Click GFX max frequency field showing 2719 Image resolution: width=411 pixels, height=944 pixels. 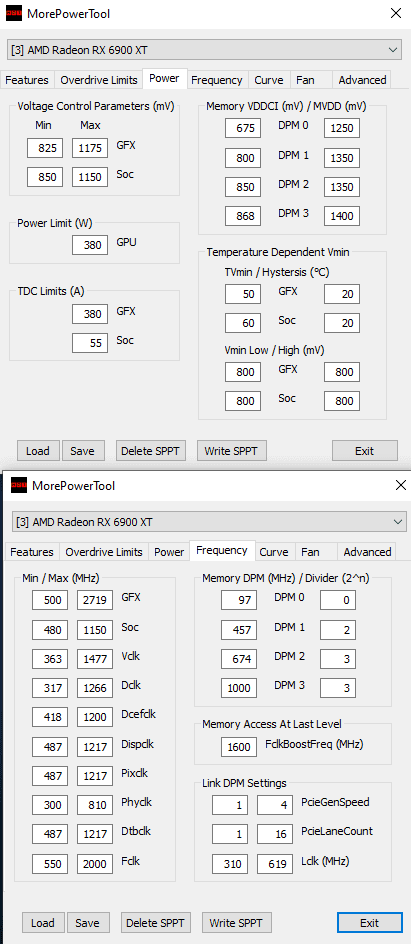[94, 601]
